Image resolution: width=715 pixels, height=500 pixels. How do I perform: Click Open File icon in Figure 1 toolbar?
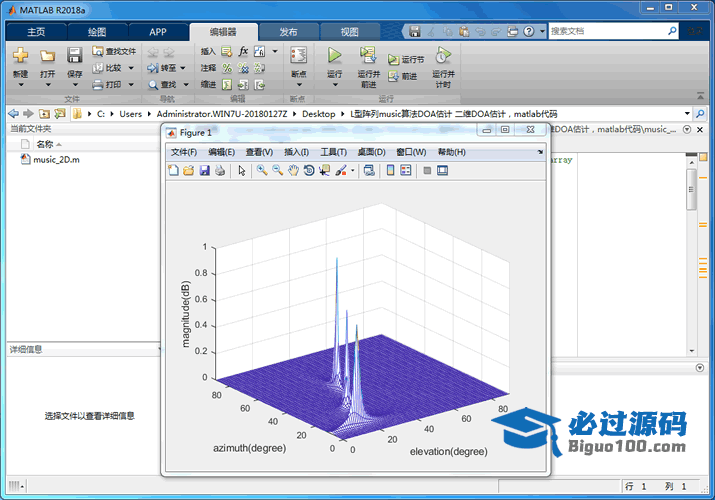(188, 170)
